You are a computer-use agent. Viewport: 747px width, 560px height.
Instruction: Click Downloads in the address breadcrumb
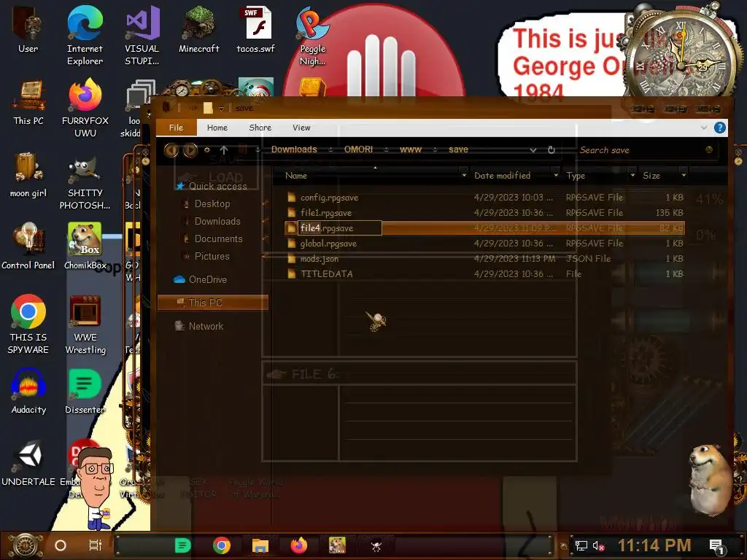[x=294, y=149]
